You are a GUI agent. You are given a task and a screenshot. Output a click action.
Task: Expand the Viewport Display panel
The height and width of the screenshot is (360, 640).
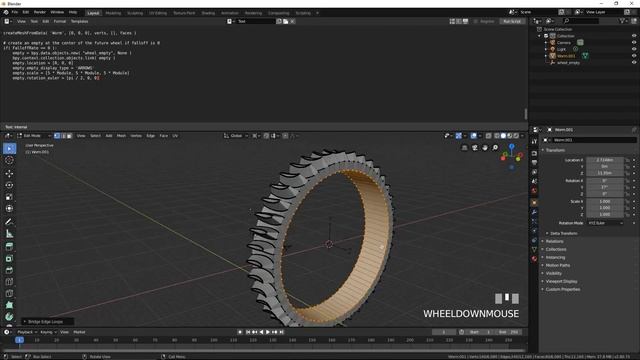[561, 282]
